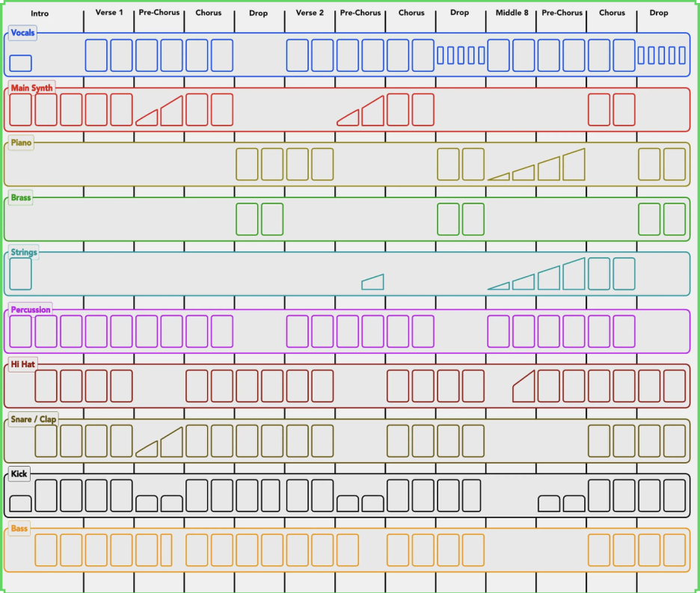
Task: Select the larger Snare / Clap ramp block
Action: 171,442
